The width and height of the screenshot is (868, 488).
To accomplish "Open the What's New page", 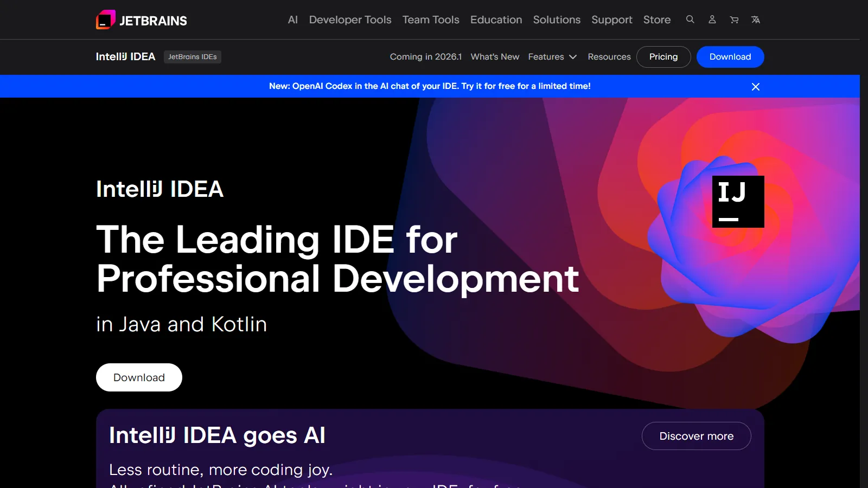I will click(494, 56).
